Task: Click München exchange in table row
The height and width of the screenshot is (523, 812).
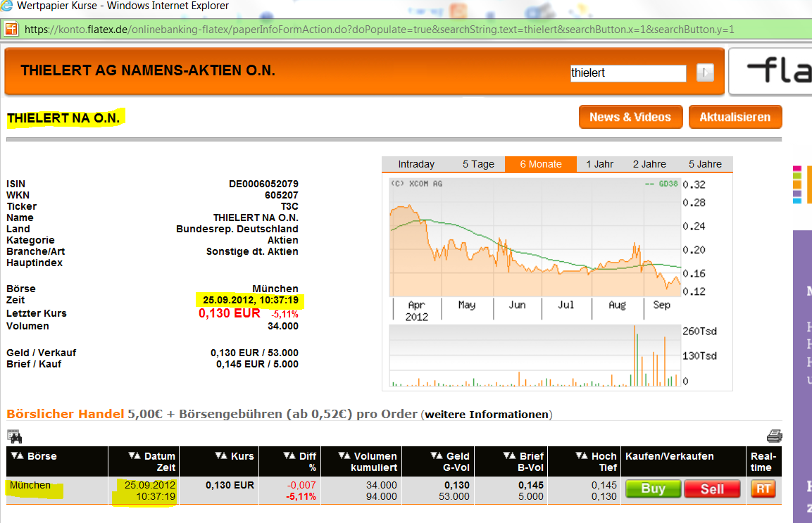Action: pyautogui.click(x=30, y=485)
